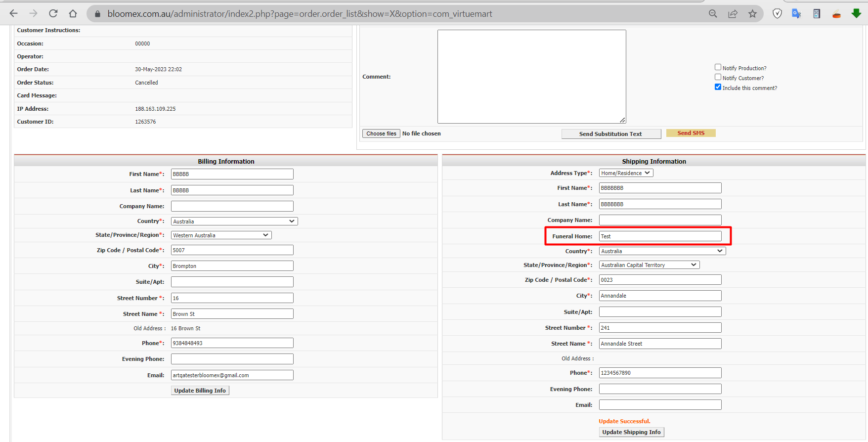
Task: Click the Update Shipping Info button
Action: click(x=631, y=432)
